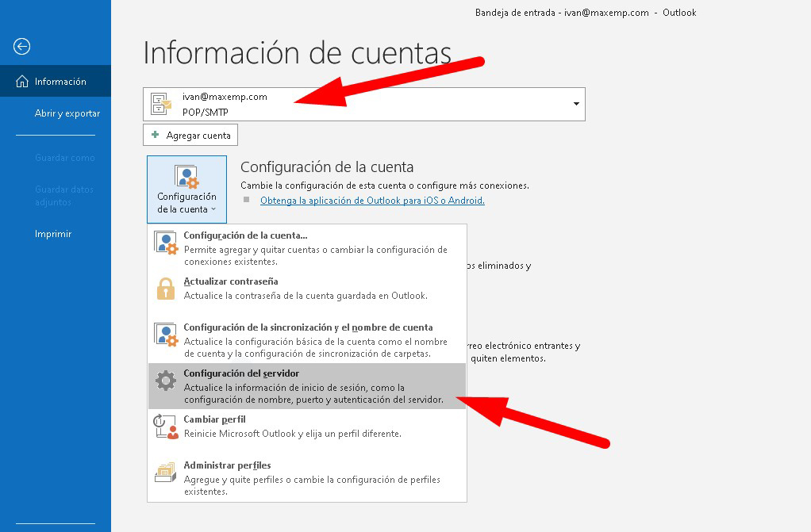Click the green plus icon on Agregar cuenta
This screenshot has width=811, height=532.
pyautogui.click(x=156, y=136)
